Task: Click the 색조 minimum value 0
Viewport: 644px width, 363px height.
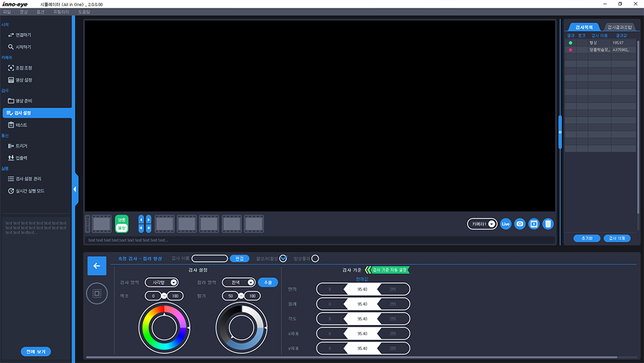Action: (x=153, y=296)
